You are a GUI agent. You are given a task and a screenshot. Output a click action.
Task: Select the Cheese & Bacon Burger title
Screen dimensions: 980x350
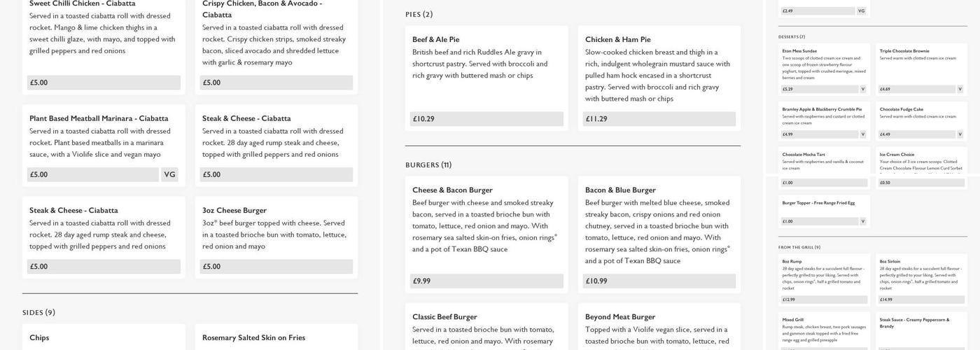[452, 190]
